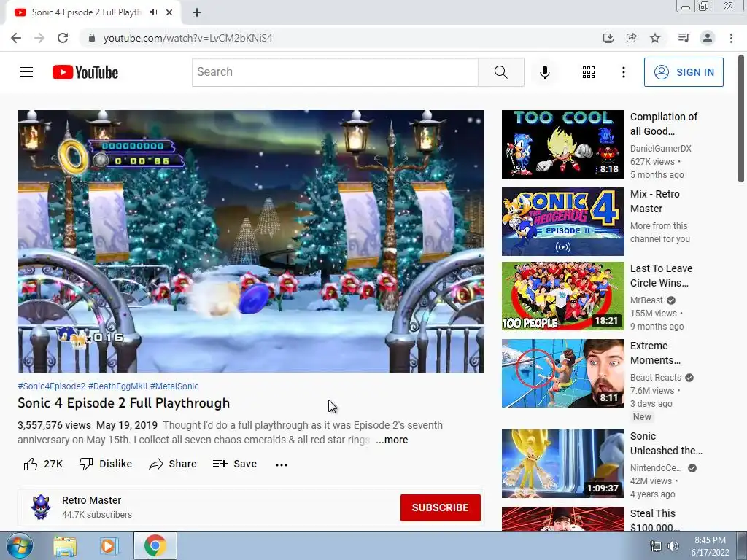
Task: Share the Sonic 4 video
Action: [x=172, y=464]
